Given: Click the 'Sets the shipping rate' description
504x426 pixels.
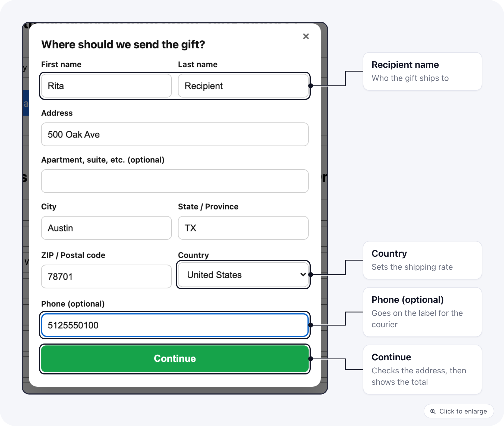Looking at the screenshot, I should pos(412,267).
